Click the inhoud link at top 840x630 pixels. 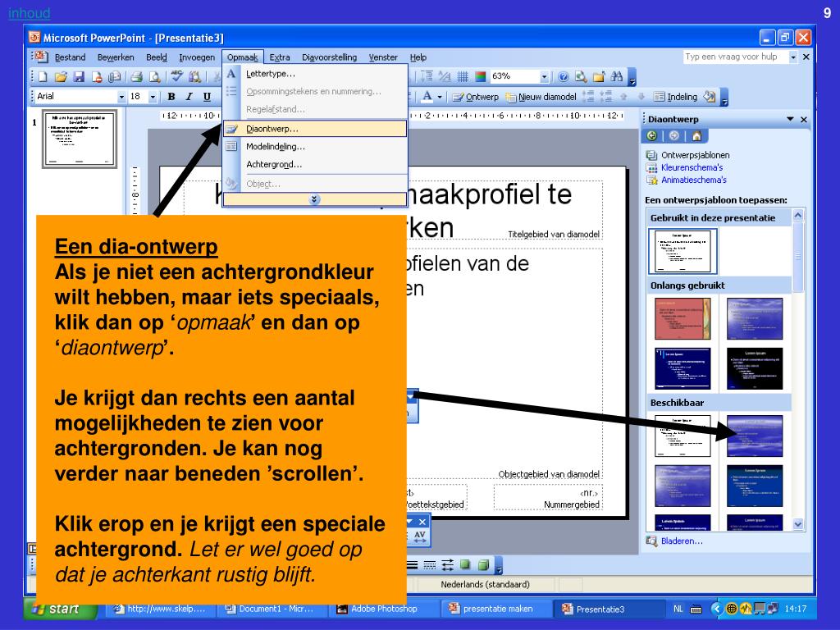29,13
